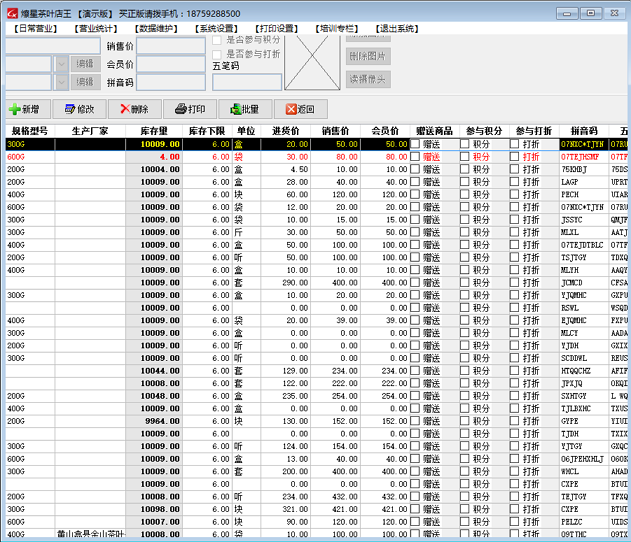This screenshot has width=631, height=542.
Task: Click the 批量 batch icon
Action: (x=235, y=109)
